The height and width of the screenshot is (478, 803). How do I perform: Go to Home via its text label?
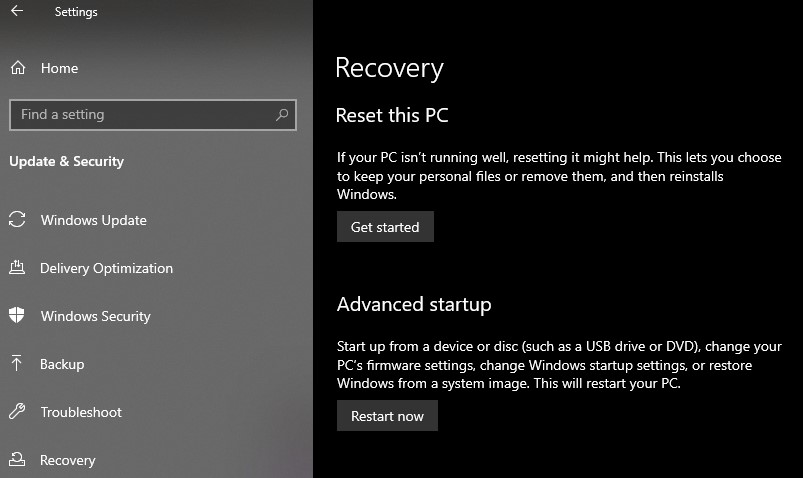point(59,68)
